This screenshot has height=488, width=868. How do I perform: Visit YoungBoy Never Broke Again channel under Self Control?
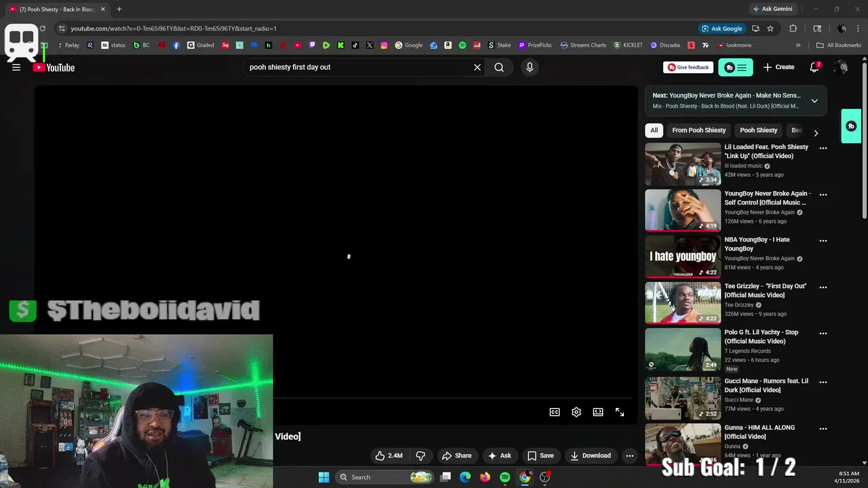pyautogui.click(x=759, y=212)
